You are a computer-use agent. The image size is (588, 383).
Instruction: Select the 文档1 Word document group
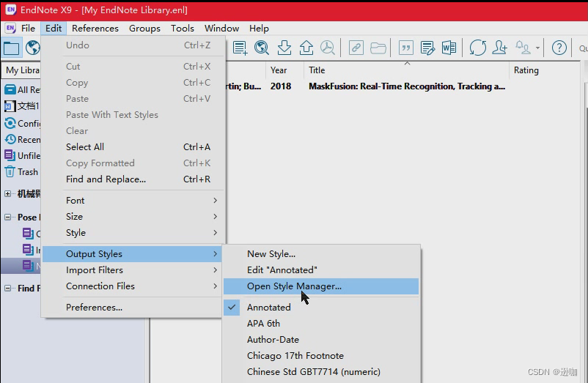21,106
